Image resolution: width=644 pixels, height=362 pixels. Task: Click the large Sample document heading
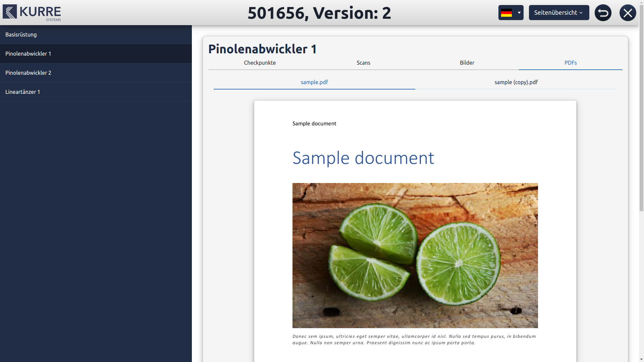[363, 158]
